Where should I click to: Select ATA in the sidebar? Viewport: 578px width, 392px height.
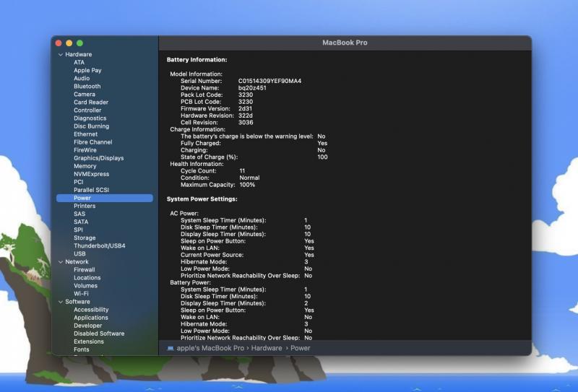tap(79, 62)
